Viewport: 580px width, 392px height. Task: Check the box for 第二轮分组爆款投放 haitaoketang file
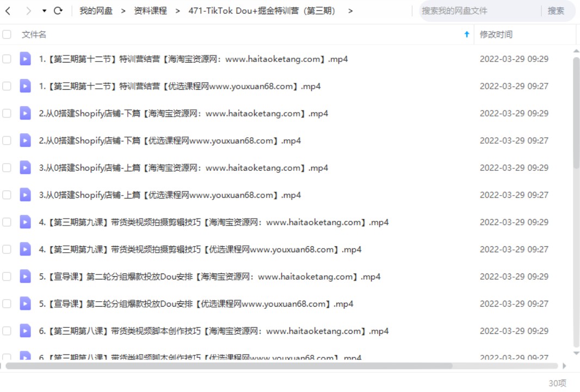coord(7,276)
